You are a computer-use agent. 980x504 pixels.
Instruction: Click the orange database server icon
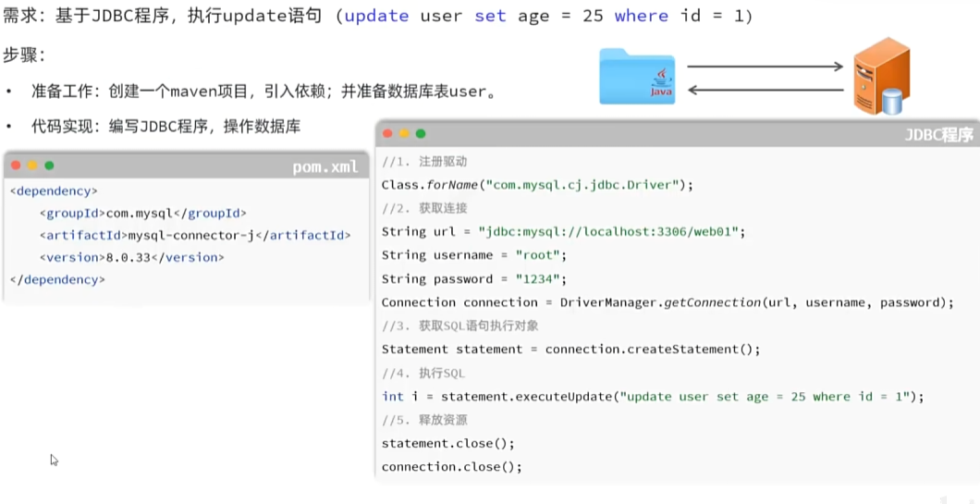tap(882, 76)
